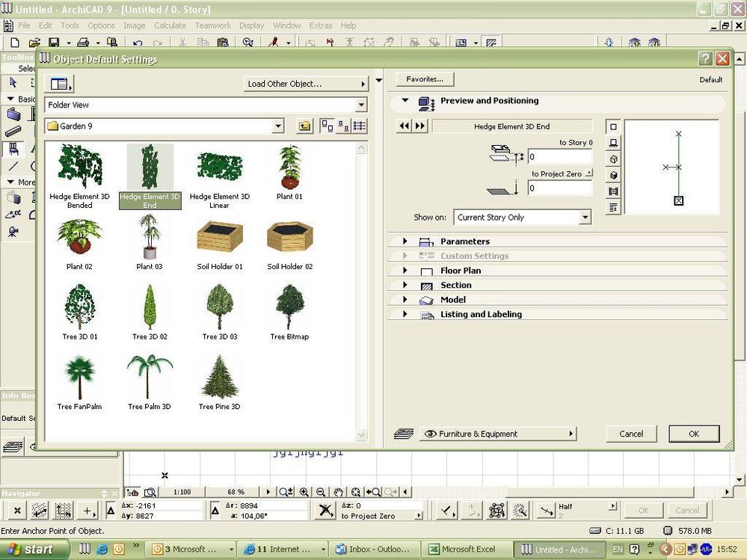Image resolution: width=747 pixels, height=560 pixels.
Task: Select the Hedge Element 3D Linear object
Action: coord(220,176)
